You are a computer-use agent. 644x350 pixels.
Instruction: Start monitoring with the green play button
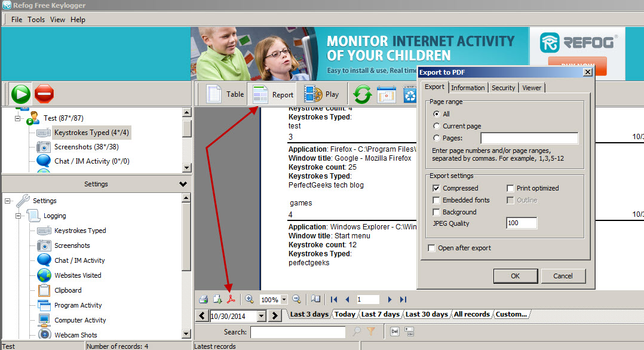(21, 94)
